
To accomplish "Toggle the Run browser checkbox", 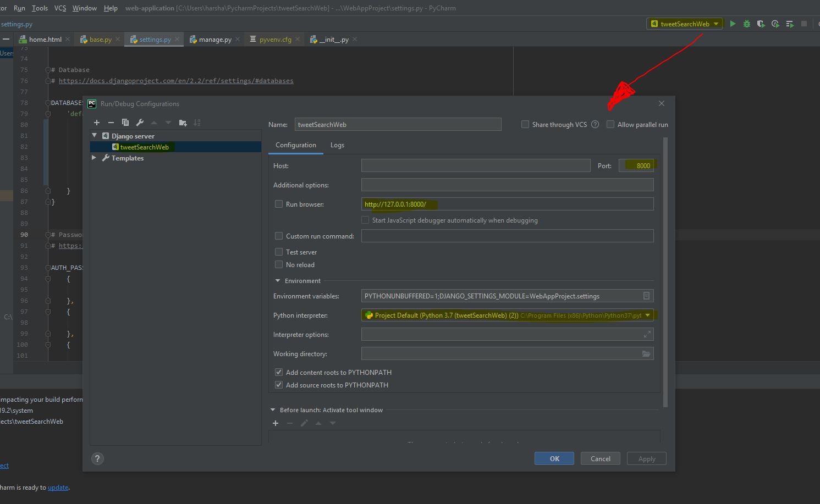I will 279,204.
